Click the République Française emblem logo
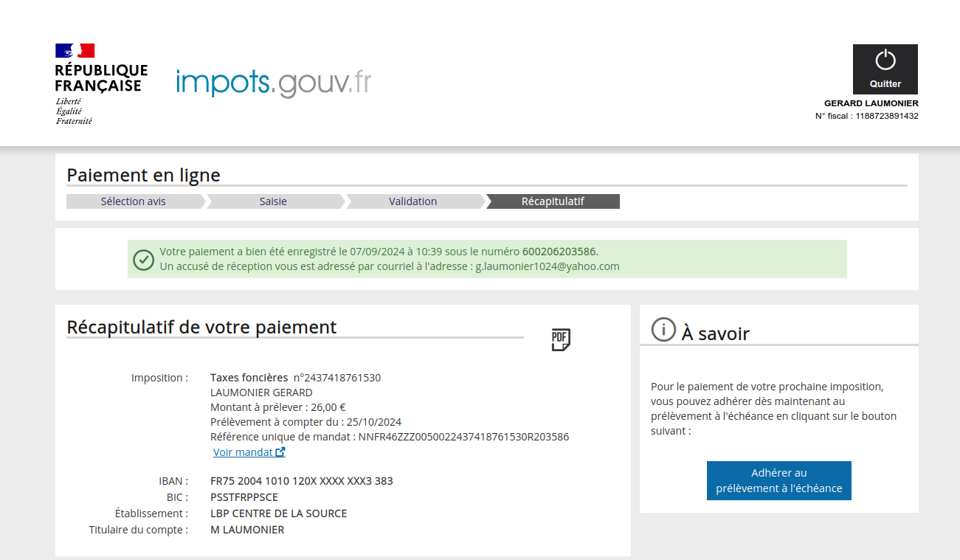Image resolution: width=960 pixels, height=560 pixels. 101,83
